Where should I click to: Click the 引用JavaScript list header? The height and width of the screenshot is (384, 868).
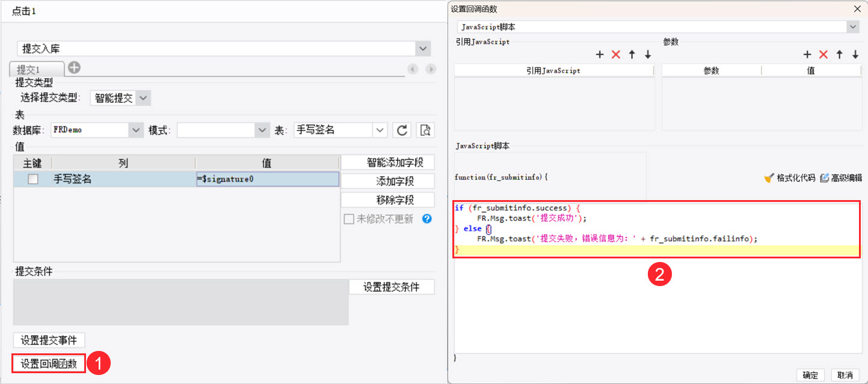pyautogui.click(x=553, y=70)
